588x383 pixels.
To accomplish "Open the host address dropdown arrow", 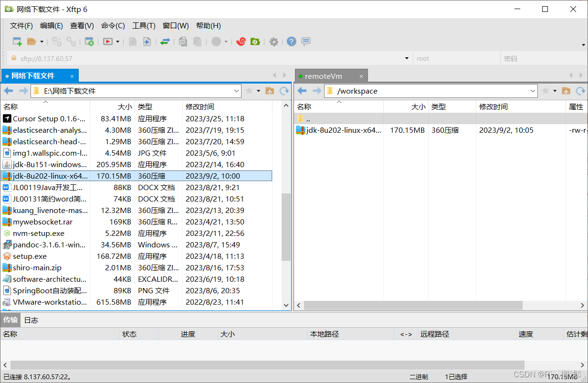I will (x=407, y=58).
